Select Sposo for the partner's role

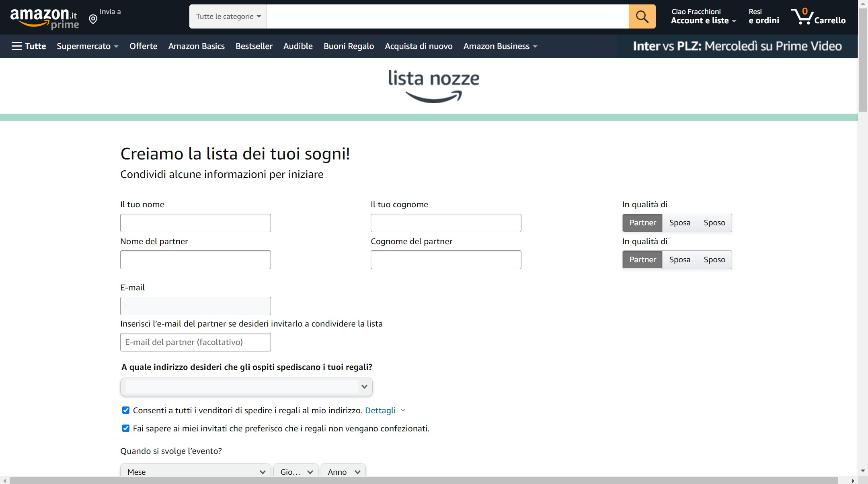pos(715,259)
